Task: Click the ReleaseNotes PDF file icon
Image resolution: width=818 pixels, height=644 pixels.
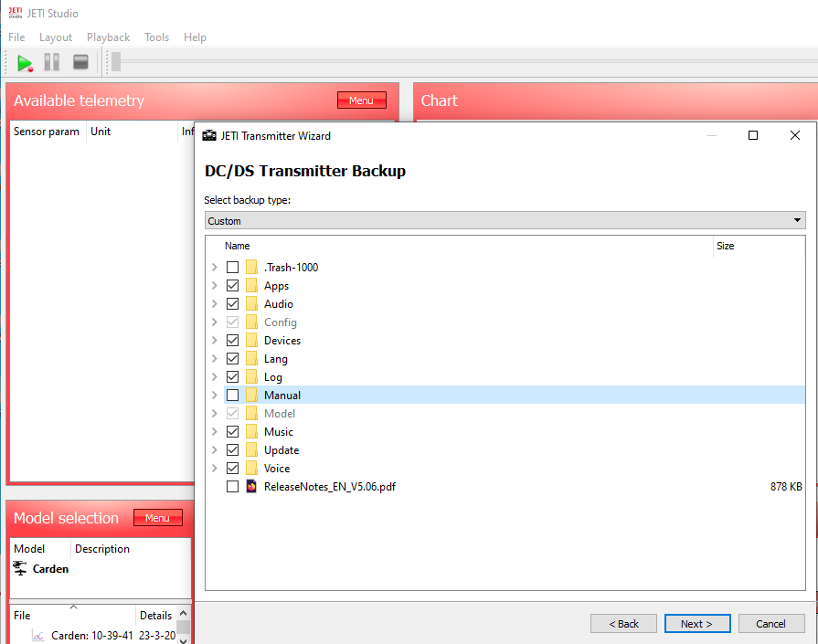Action: pos(251,486)
